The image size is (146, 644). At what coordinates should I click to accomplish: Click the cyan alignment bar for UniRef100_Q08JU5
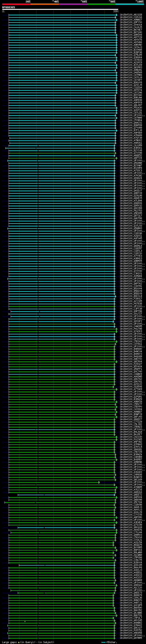(x=67, y=565)
